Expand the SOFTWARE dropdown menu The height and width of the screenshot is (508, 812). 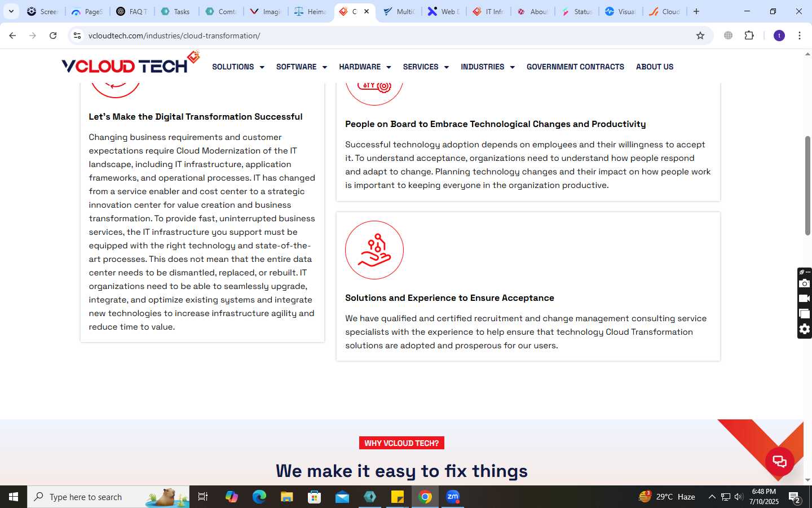pyautogui.click(x=302, y=67)
